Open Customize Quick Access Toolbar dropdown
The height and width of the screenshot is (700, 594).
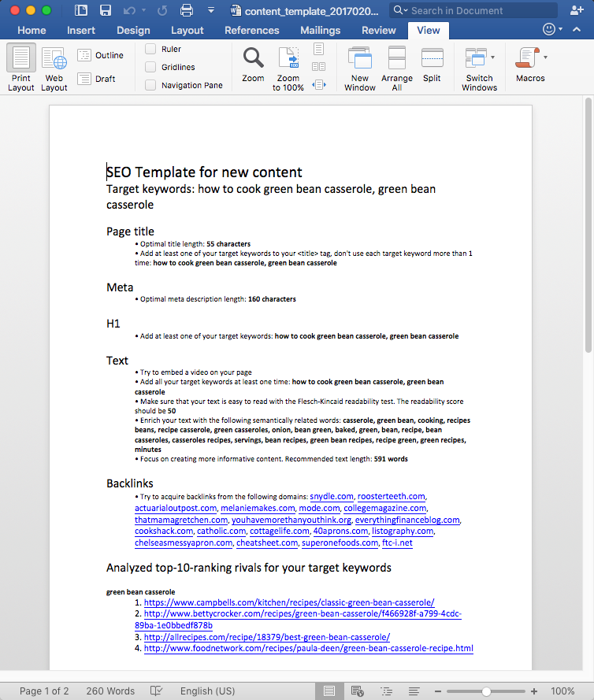[211, 10]
